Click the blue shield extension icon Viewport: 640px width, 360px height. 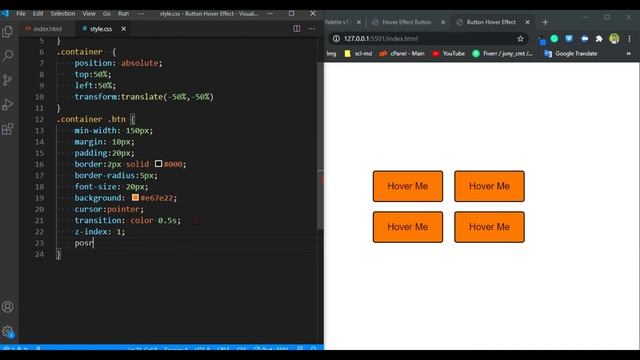[569, 38]
